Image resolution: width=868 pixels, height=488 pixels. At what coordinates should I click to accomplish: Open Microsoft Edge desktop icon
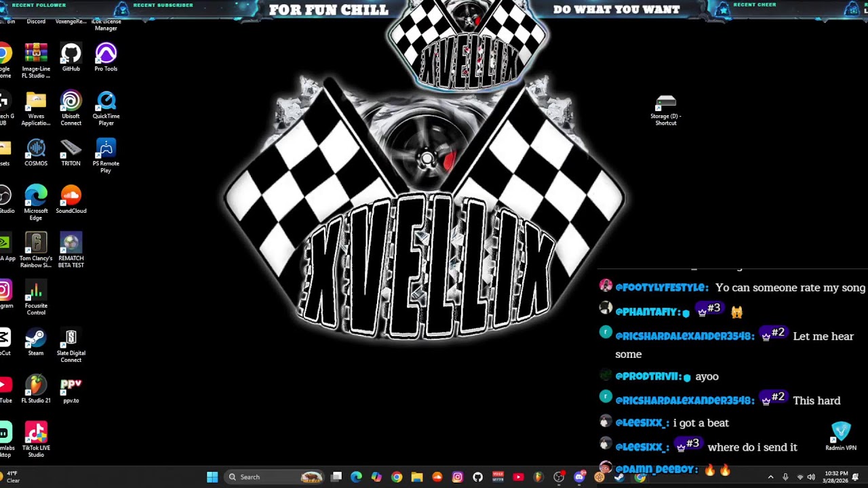[x=36, y=203]
